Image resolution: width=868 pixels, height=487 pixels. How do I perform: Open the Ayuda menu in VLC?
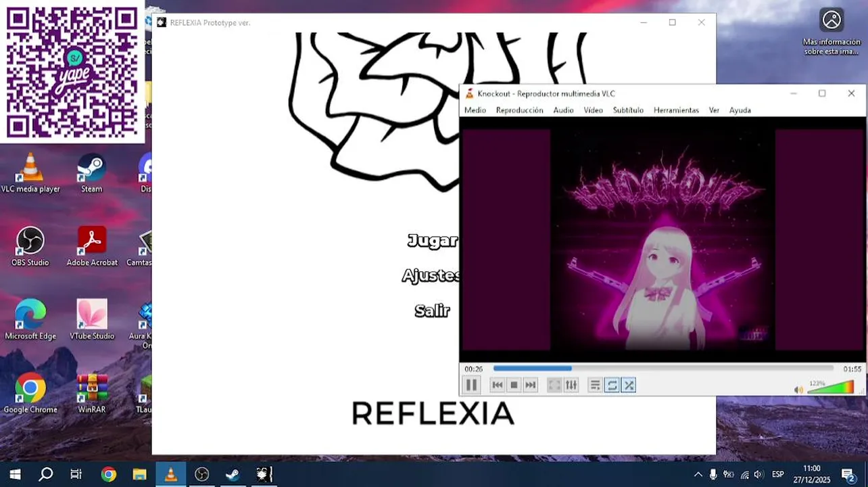pos(740,110)
